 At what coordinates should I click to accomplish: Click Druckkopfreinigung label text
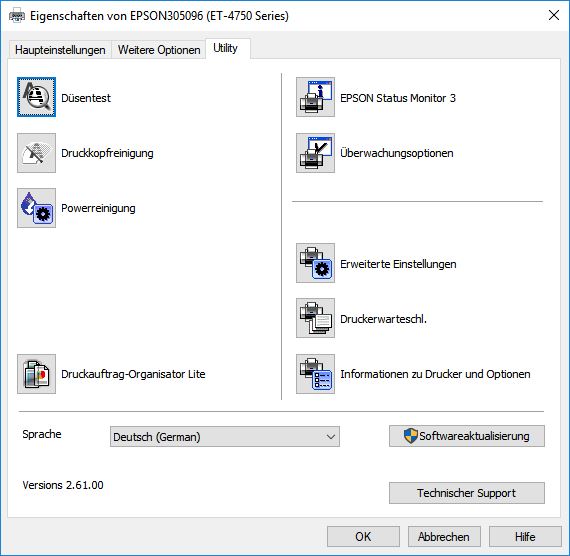pos(107,153)
